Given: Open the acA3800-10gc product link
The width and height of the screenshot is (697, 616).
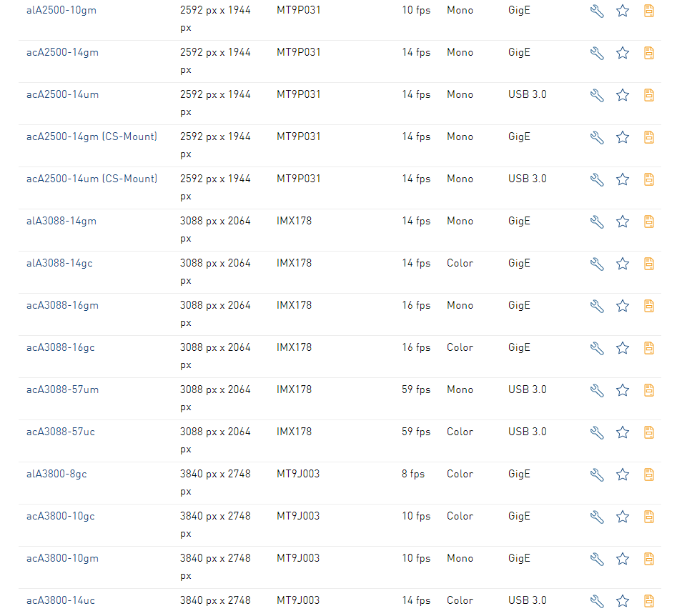Looking at the screenshot, I should pos(61,516).
